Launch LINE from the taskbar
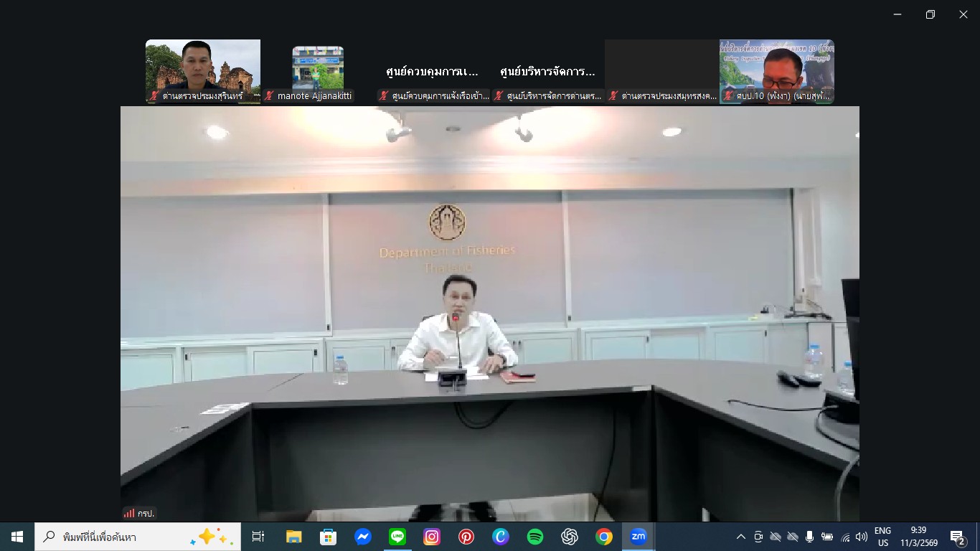Image resolution: width=980 pixels, height=551 pixels. coord(397,537)
